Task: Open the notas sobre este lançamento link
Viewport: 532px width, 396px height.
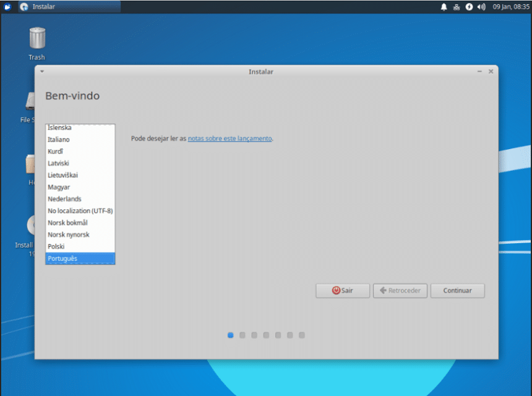Action: point(230,139)
